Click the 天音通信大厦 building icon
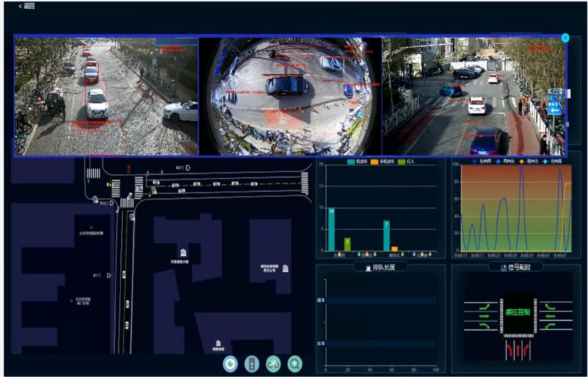Viewport: 588px width, 377px height. click(183, 253)
